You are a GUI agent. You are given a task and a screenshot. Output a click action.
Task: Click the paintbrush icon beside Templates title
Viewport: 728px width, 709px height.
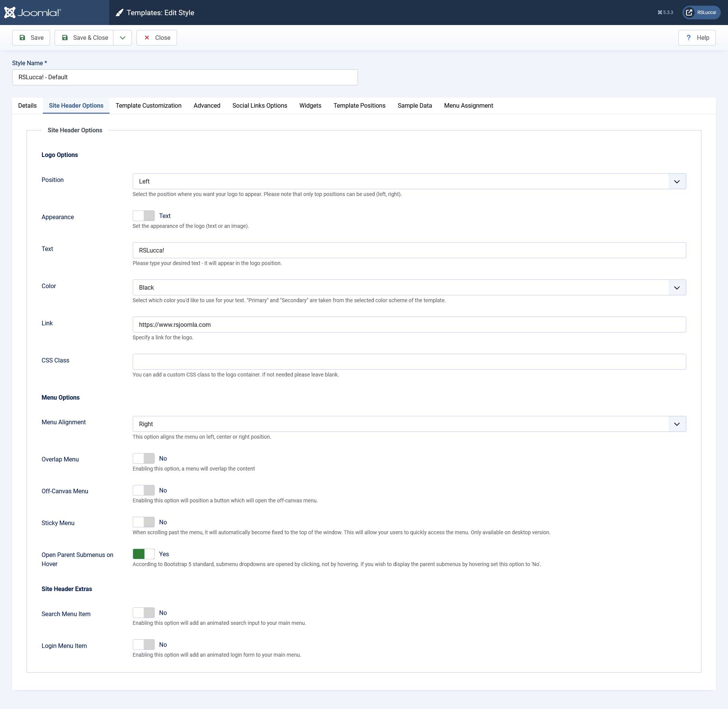click(x=119, y=13)
